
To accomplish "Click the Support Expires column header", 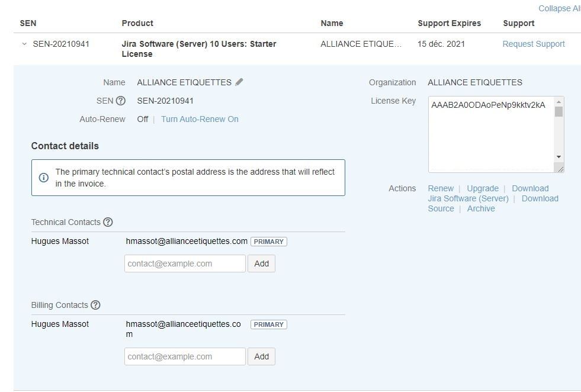I will 449,23.
